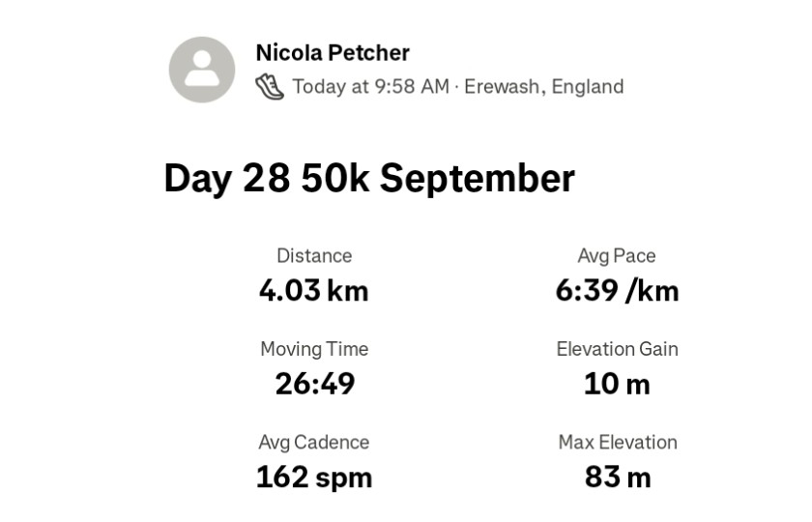Open the Day 28 50k September title
Viewport: 812px width, 522px height.
pyautogui.click(x=369, y=179)
